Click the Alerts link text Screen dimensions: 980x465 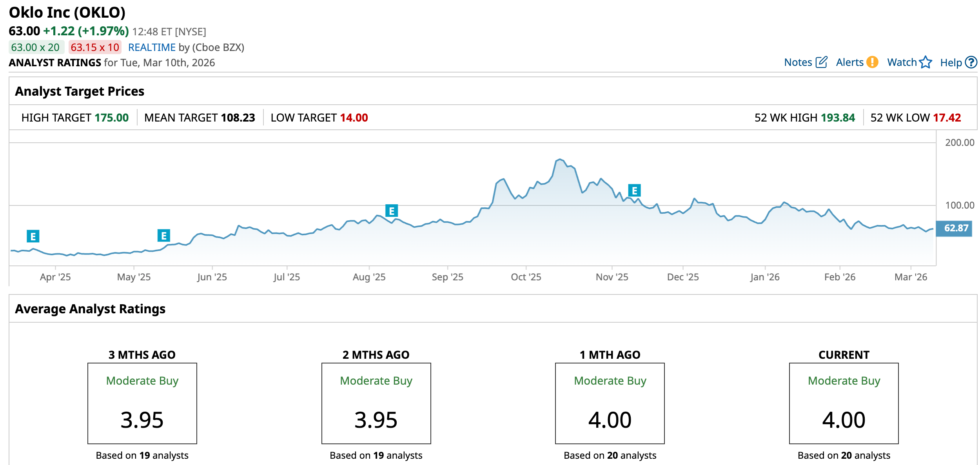coord(849,62)
